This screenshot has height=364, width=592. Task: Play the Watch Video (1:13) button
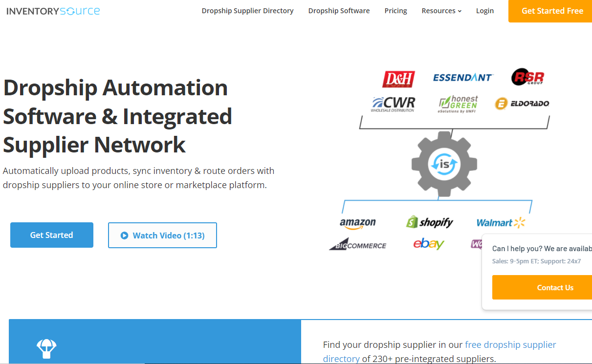click(x=162, y=236)
